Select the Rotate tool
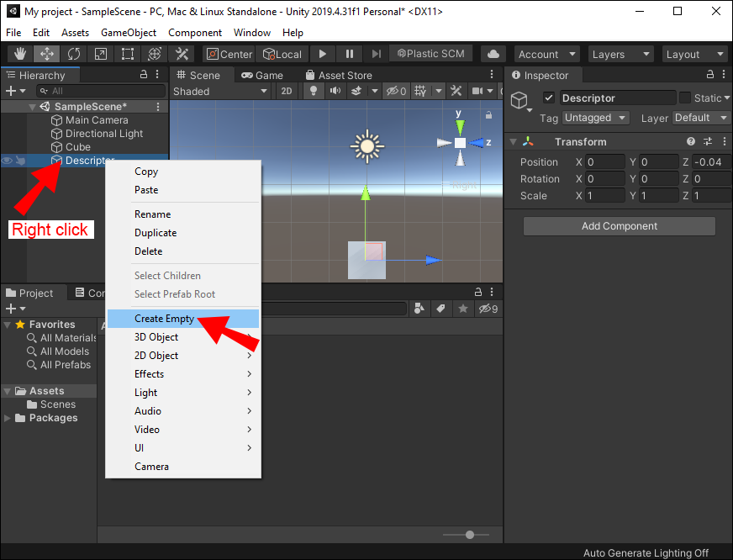 [74, 54]
